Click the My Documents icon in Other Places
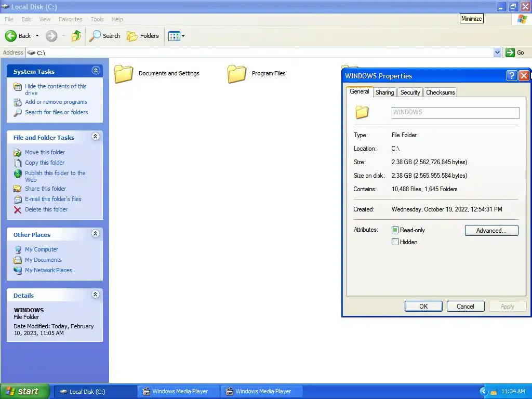 (x=18, y=260)
